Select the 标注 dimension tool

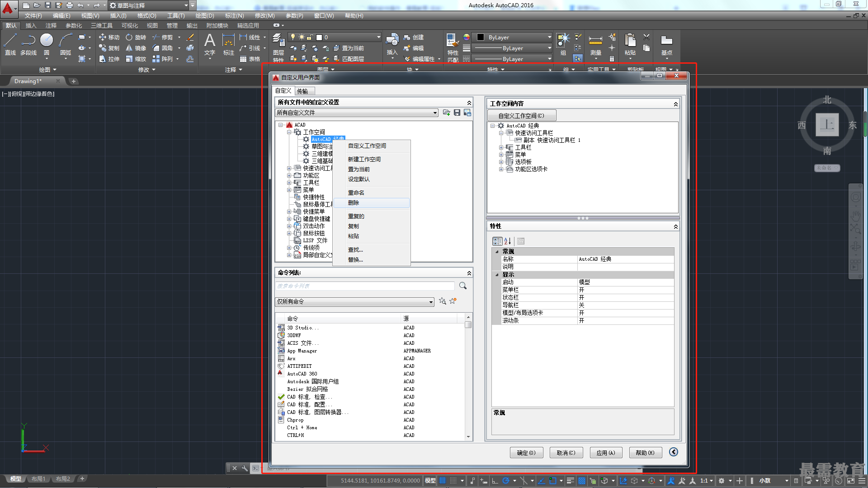[229, 44]
